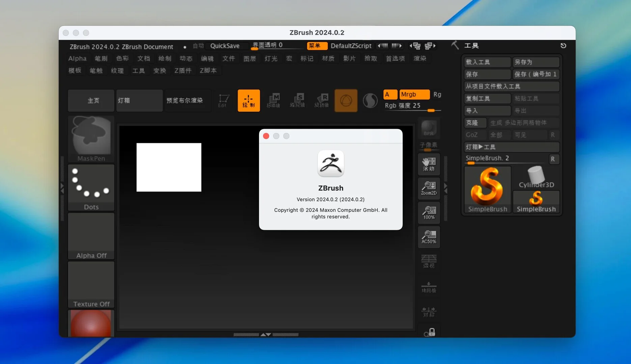Image resolution: width=631 pixels, height=364 pixels.
Task: Click the AC50% half-size icon
Action: coord(429,237)
